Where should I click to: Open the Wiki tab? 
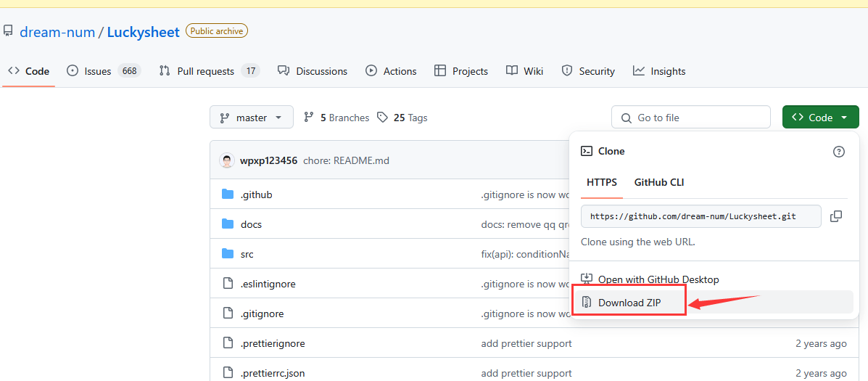point(525,71)
